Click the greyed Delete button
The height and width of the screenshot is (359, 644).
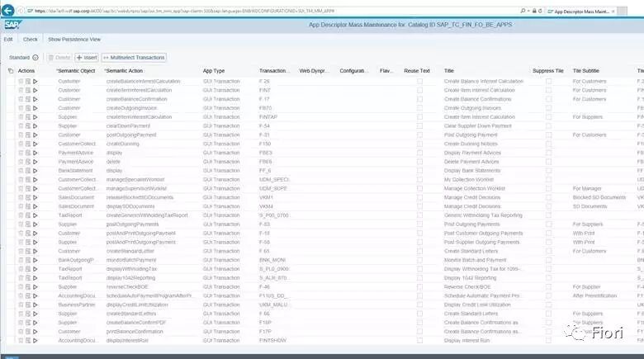(x=59, y=58)
